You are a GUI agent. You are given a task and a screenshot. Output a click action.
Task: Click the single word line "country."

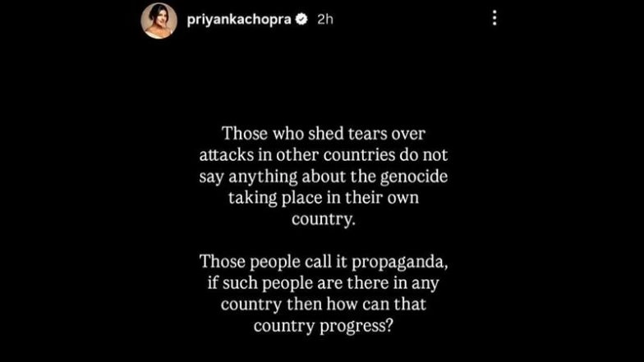[x=324, y=219]
